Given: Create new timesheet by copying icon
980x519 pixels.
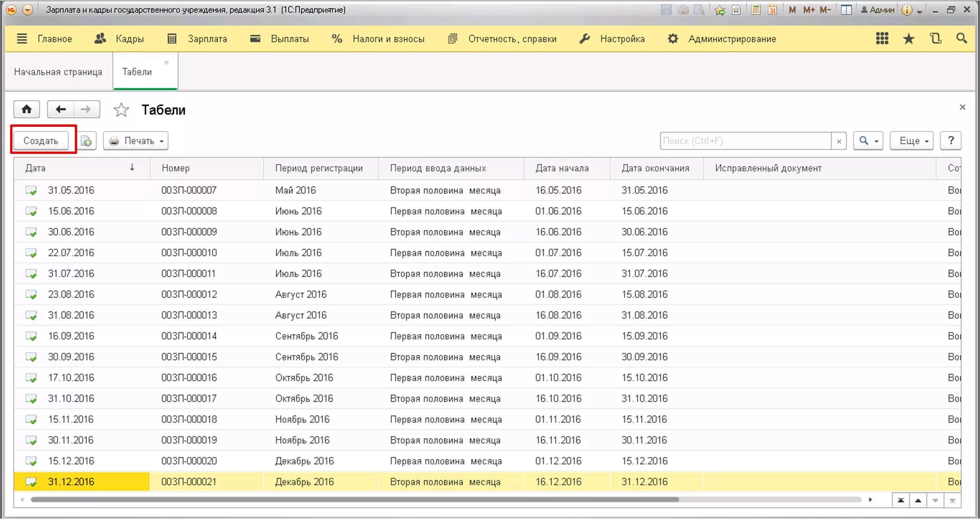Looking at the screenshot, I should (86, 141).
